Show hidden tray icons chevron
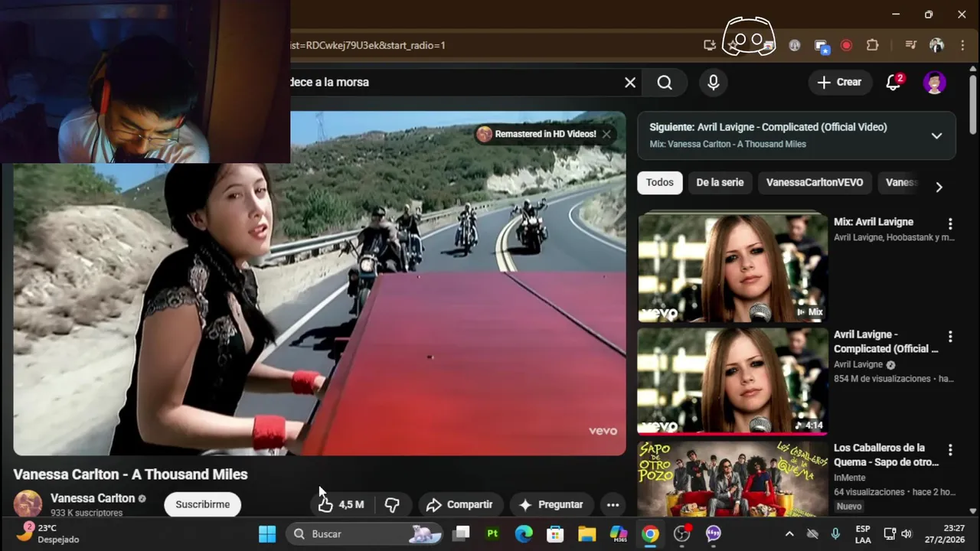980x551 pixels. 789,533
